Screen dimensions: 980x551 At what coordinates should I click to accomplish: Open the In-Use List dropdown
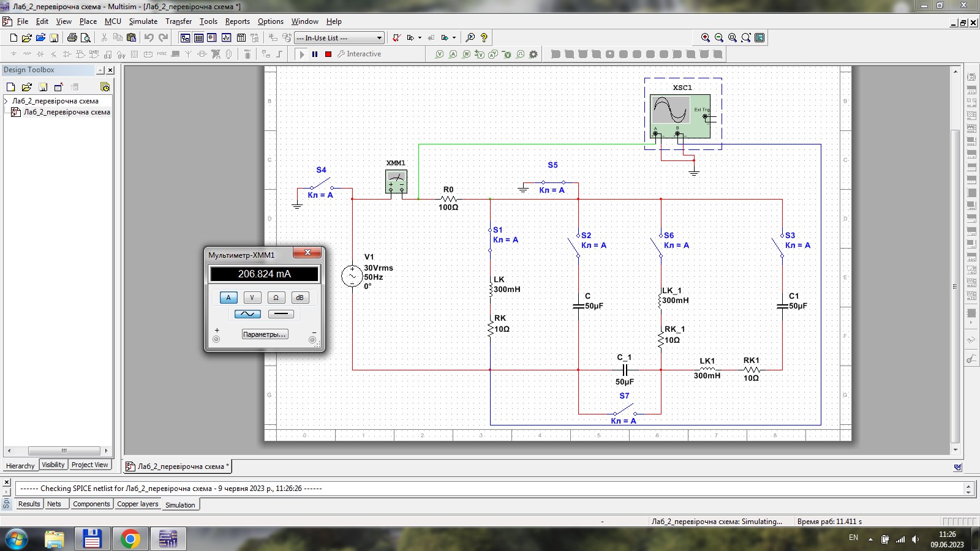coord(379,38)
